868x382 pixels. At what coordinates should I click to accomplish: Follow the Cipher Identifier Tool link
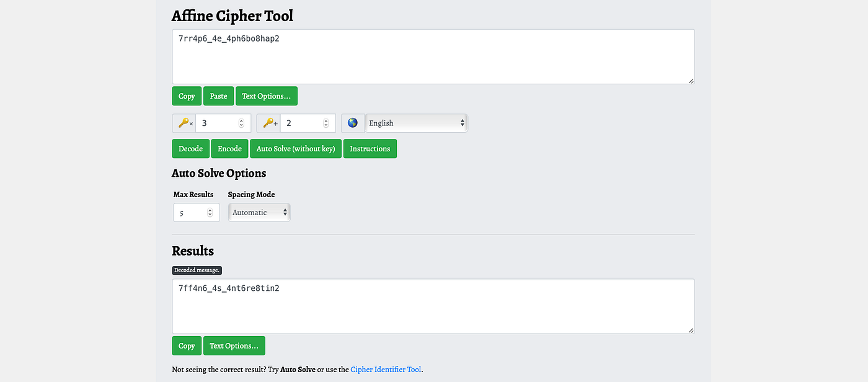click(x=386, y=369)
